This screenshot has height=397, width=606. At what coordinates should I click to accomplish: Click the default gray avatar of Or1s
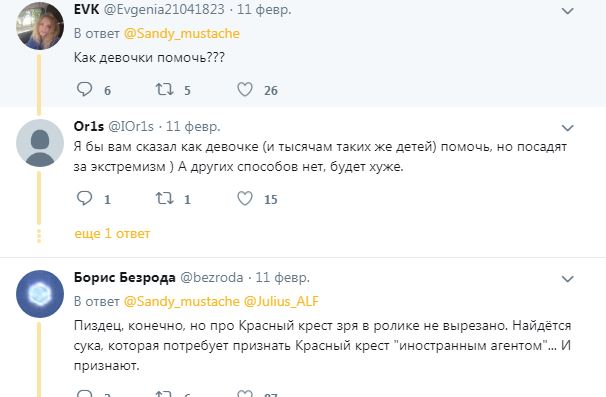[40, 143]
